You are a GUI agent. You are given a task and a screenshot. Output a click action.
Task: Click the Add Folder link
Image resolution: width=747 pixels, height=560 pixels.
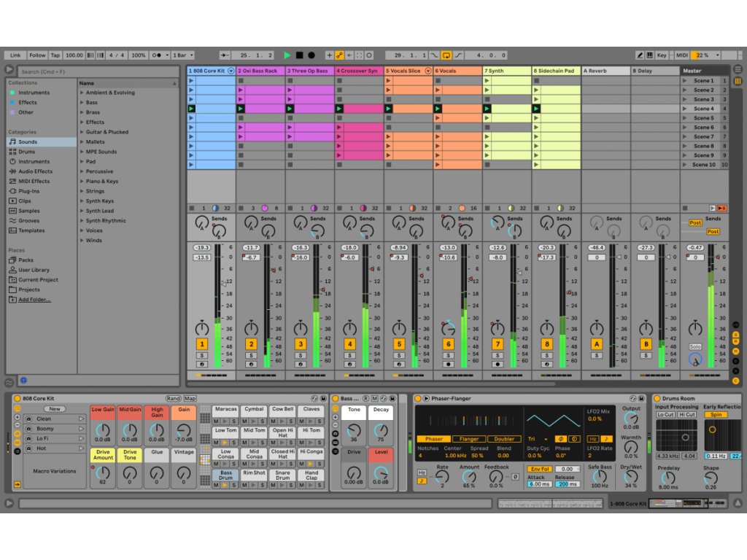coord(34,300)
